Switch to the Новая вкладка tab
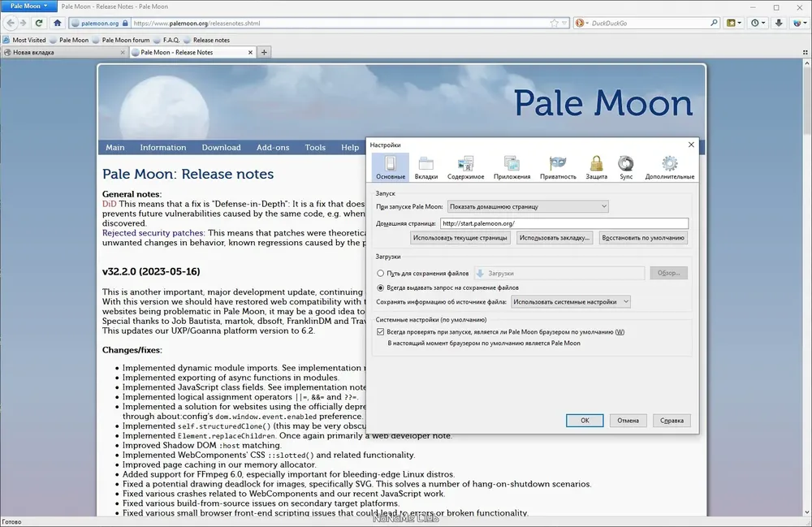Screen dimensions: 812x527 click(x=61, y=52)
